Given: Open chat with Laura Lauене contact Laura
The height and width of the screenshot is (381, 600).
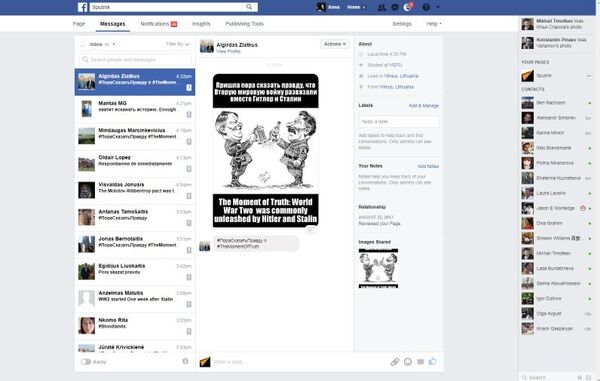Looking at the screenshot, I should [557, 193].
